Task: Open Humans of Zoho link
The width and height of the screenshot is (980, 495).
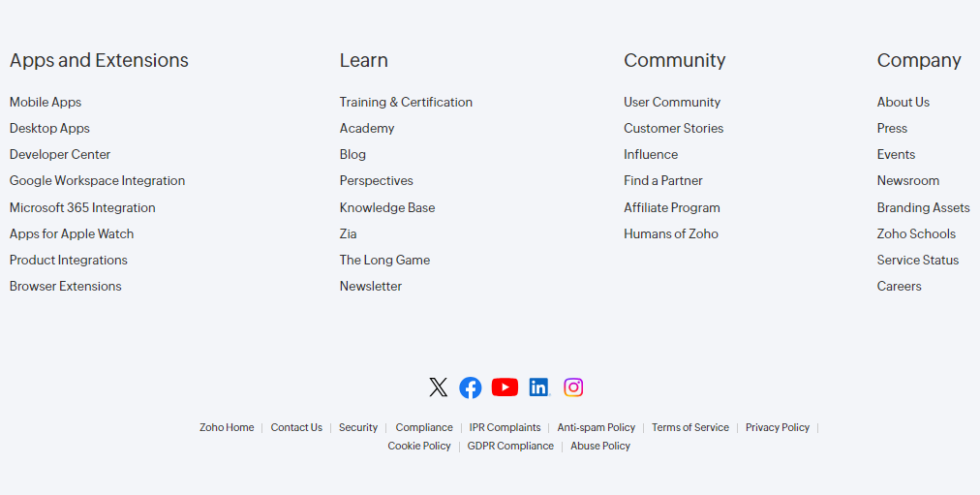Action: click(671, 233)
